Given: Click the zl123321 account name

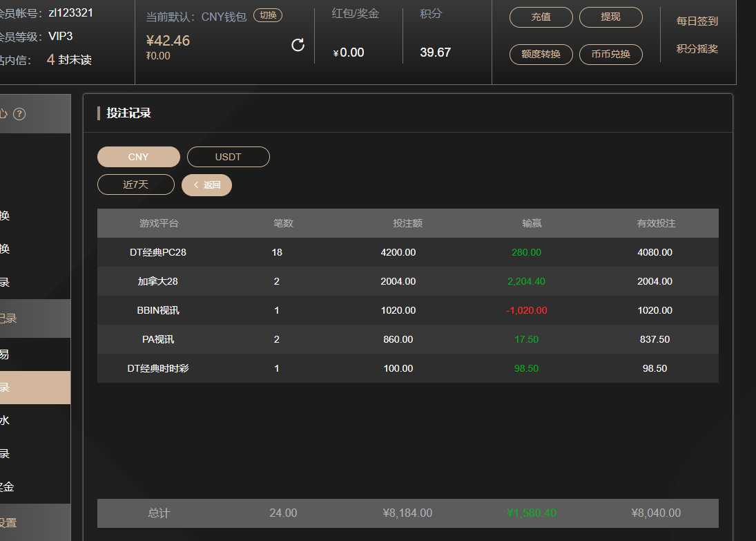Looking at the screenshot, I should coord(71,12).
